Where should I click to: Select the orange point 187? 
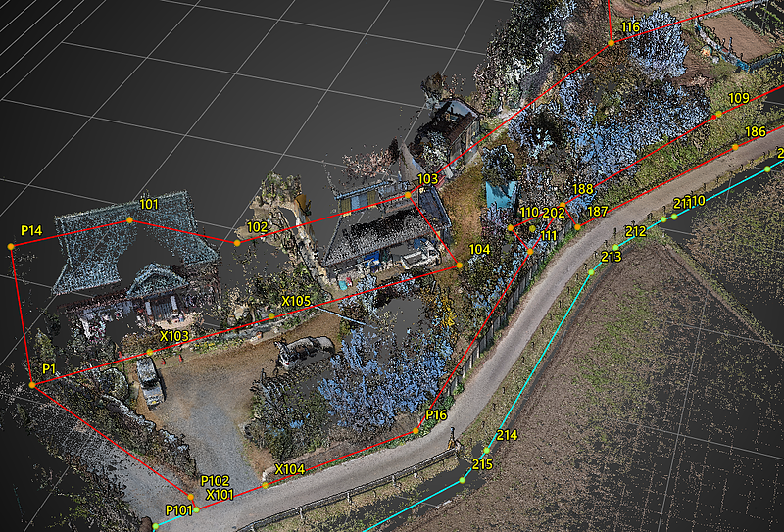tap(578, 227)
